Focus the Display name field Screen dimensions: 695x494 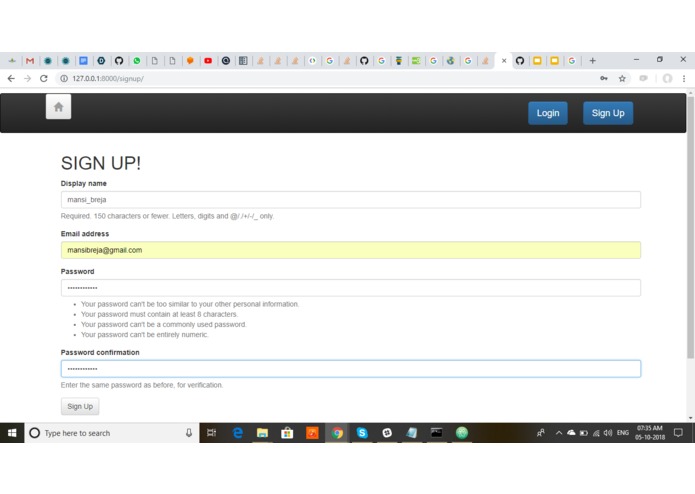point(351,200)
